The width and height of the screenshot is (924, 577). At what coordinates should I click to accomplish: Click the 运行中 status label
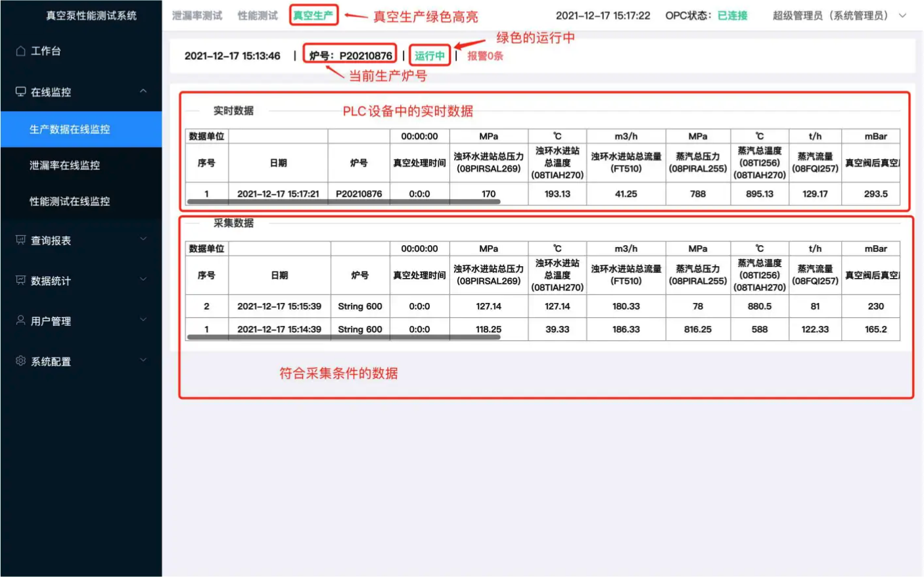pyautogui.click(x=429, y=56)
